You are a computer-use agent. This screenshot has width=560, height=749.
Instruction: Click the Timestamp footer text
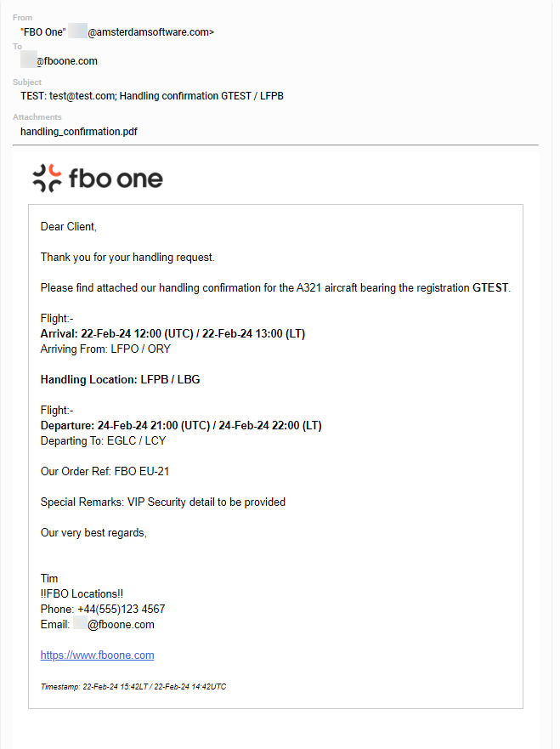pos(133,686)
